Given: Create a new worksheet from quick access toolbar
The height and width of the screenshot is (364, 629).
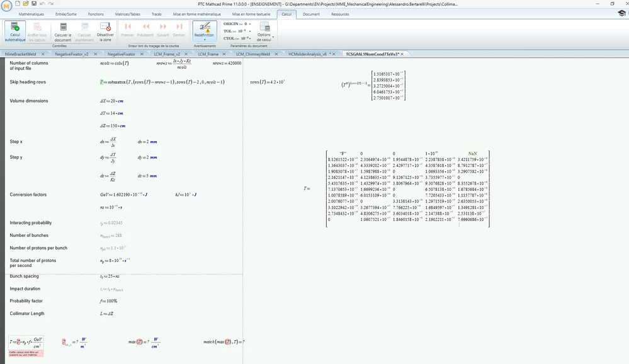Looking at the screenshot, I should coord(18,4).
